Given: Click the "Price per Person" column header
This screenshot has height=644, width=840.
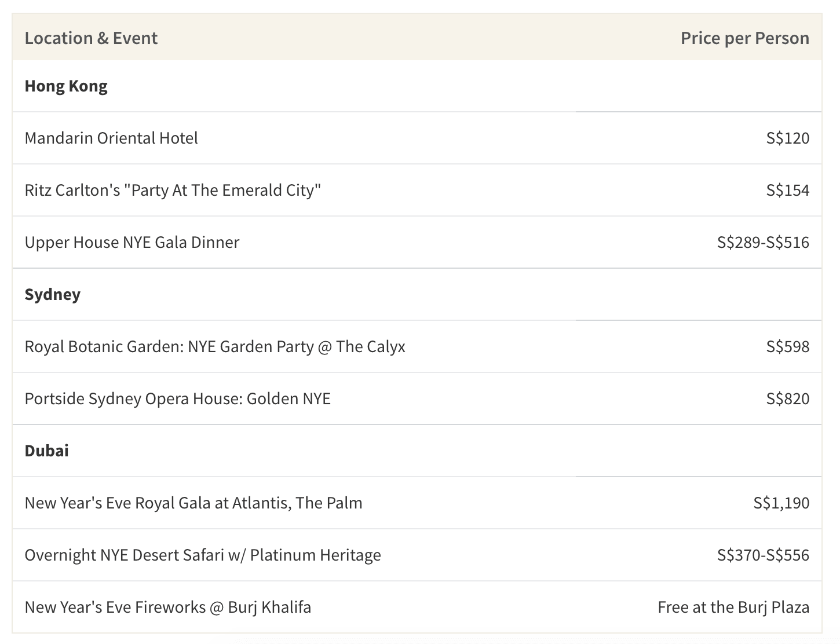Looking at the screenshot, I should click(x=744, y=38).
